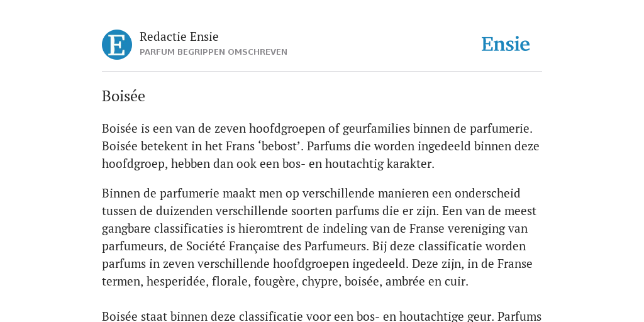Click the paragraph starting 'Boisée is een van'
Image resolution: width=644 pixels, height=322 pixels.
tap(320, 146)
